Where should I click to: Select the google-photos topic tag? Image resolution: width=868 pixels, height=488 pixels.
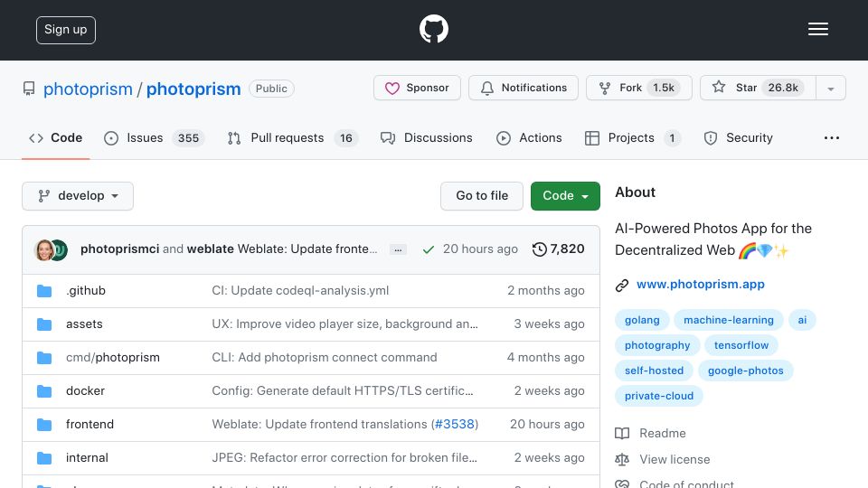point(746,371)
